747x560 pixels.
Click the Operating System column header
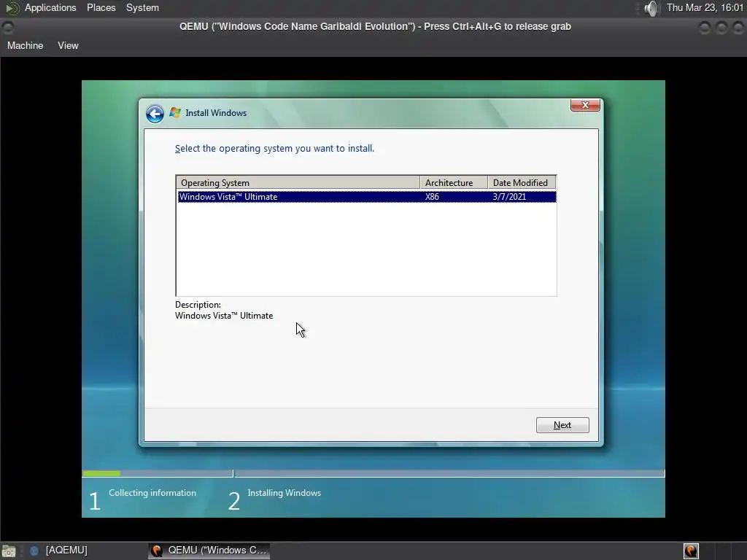click(x=298, y=183)
